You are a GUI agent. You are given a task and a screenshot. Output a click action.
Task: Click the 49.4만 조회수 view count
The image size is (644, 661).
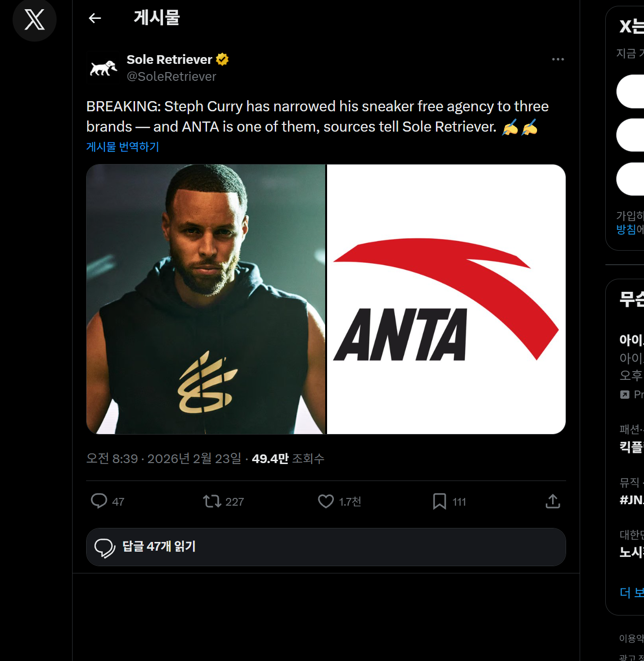(288, 459)
